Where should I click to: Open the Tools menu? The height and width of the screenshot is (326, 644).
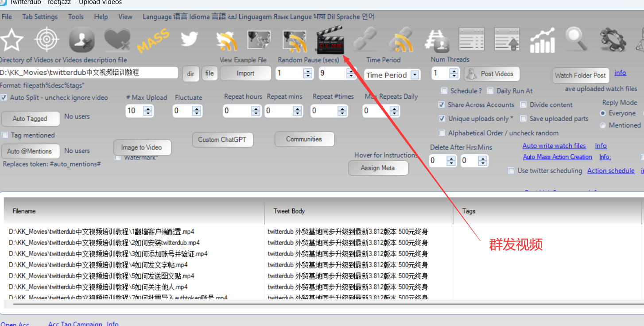[x=76, y=17]
